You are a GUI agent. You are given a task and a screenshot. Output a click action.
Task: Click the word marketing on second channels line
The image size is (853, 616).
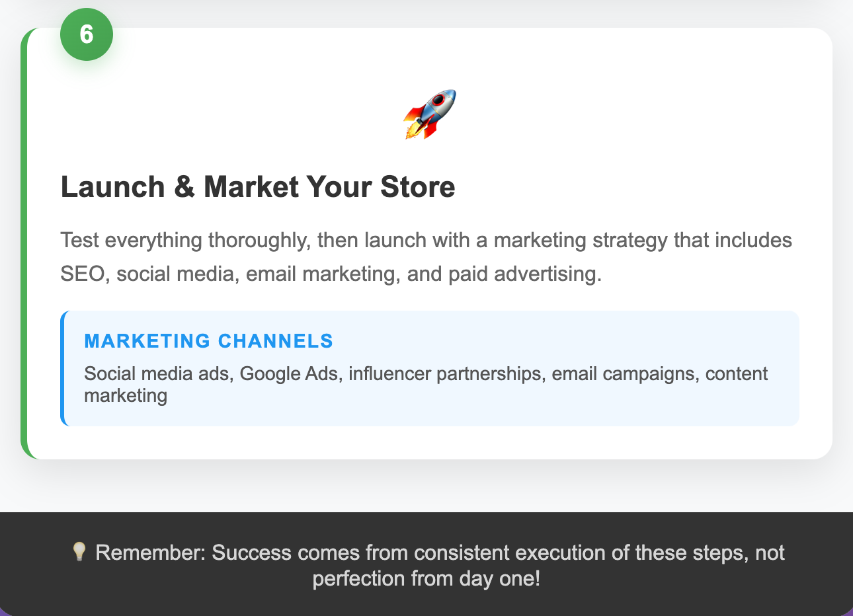[126, 396]
